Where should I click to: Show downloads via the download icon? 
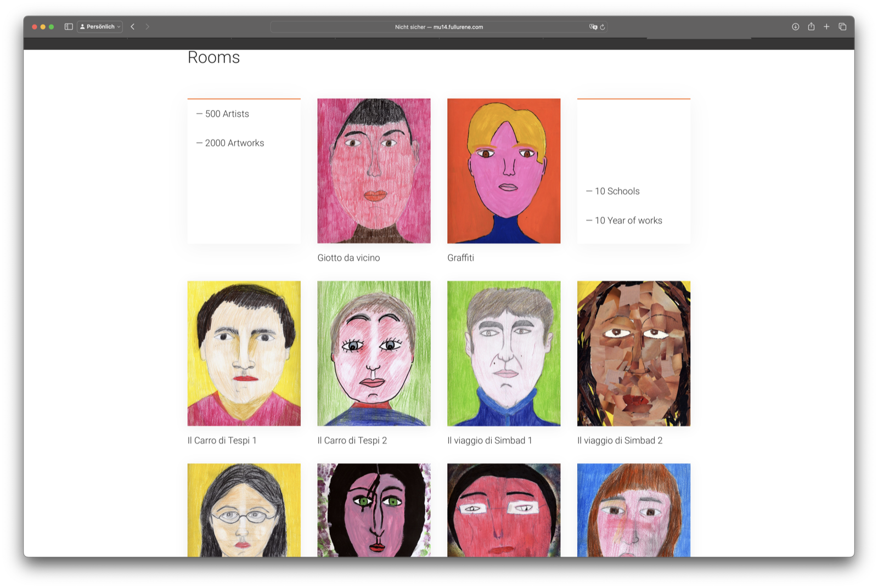pos(795,26)
